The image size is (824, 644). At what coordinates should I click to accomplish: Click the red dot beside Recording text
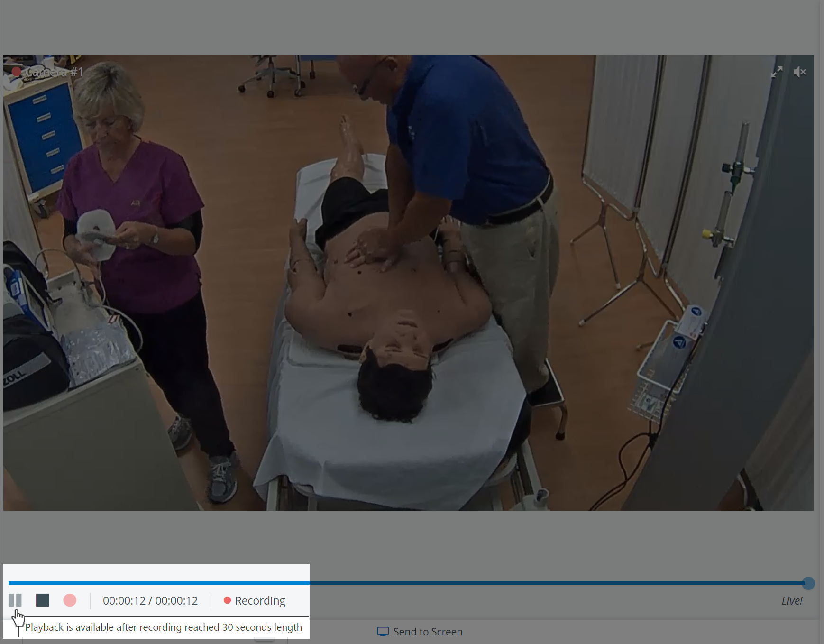point(227,600)
